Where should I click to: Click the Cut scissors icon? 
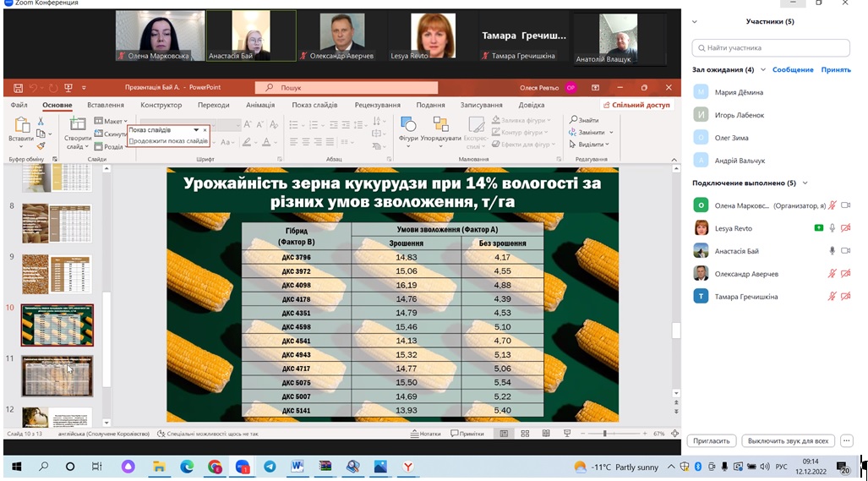coord(41,121)
